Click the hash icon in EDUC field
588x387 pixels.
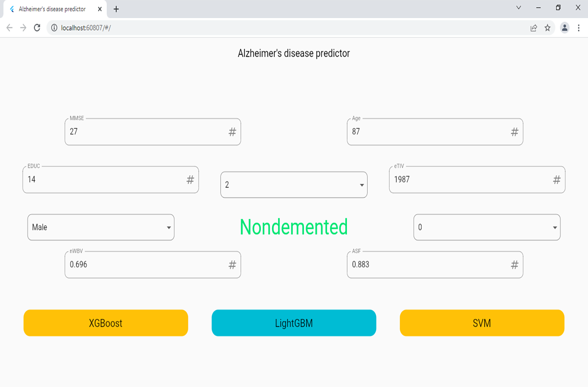tap(190, 180)
